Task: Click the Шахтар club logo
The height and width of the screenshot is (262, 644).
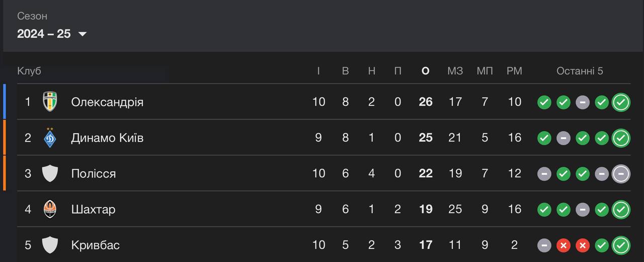Action: tap(50, 209)
